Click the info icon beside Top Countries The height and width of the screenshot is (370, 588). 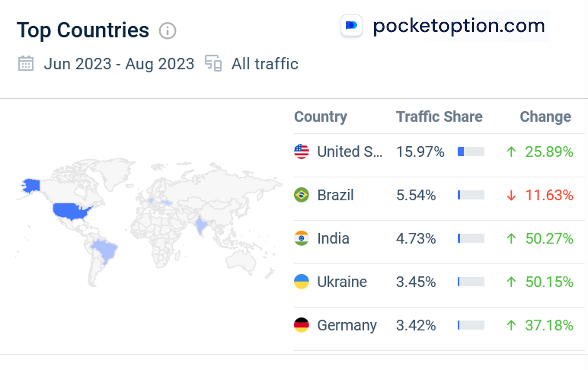(167, 31)
